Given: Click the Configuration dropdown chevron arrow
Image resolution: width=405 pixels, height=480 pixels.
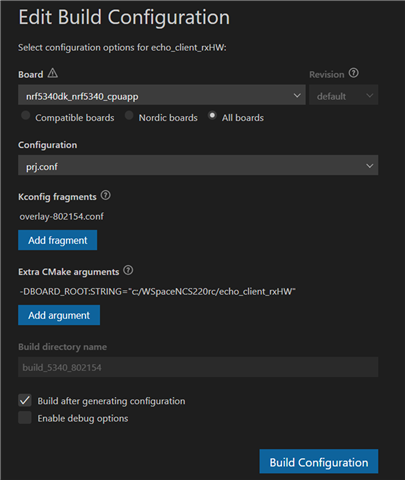Looking at the screenshot, I should (x=369, y=166).
